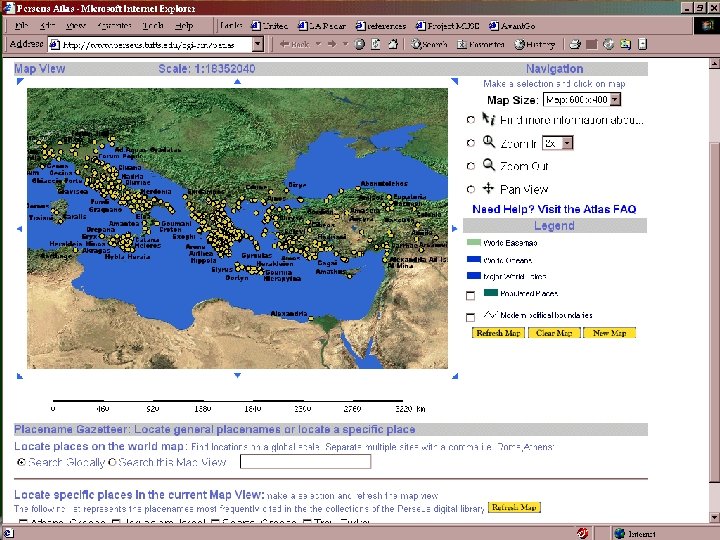Click the Clear Map button
Image resolution: width=720 pixels, height=540 pixels.
(x=554, y=333)
